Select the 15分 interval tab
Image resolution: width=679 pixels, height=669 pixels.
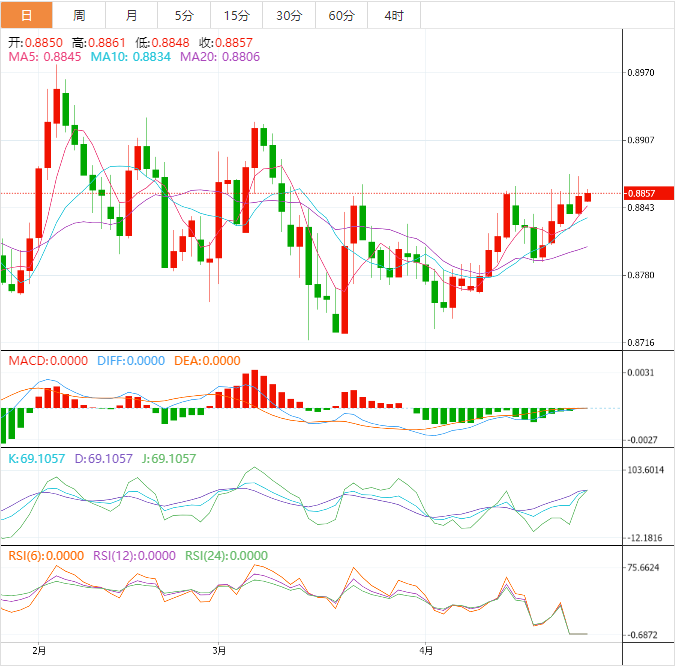[236, 16]
